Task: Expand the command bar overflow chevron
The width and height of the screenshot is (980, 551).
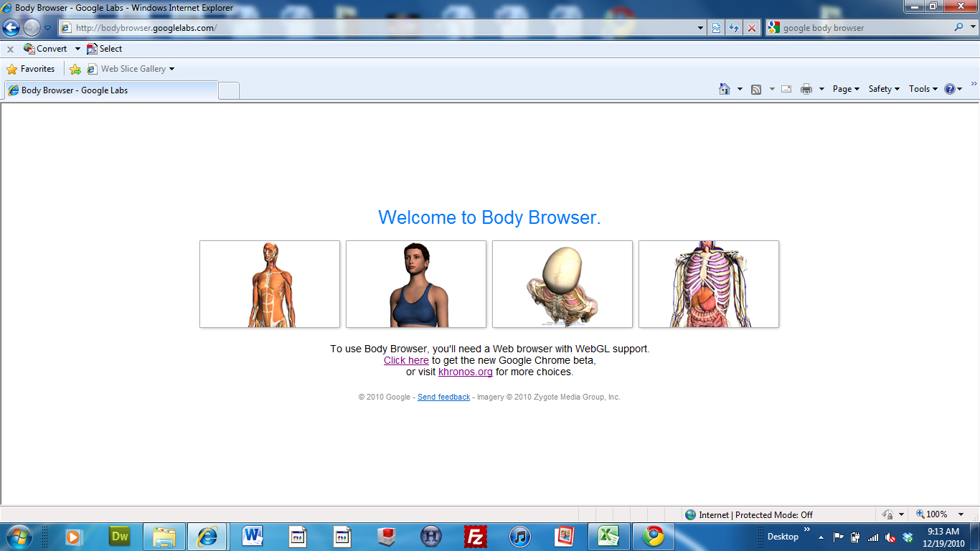Action: click(974, 85)
